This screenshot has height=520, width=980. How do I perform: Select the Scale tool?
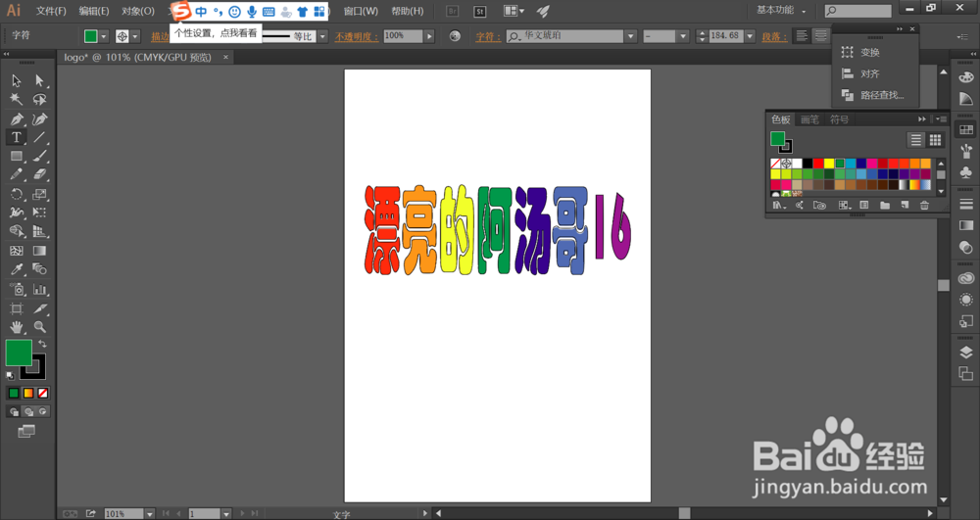point(39,194)
